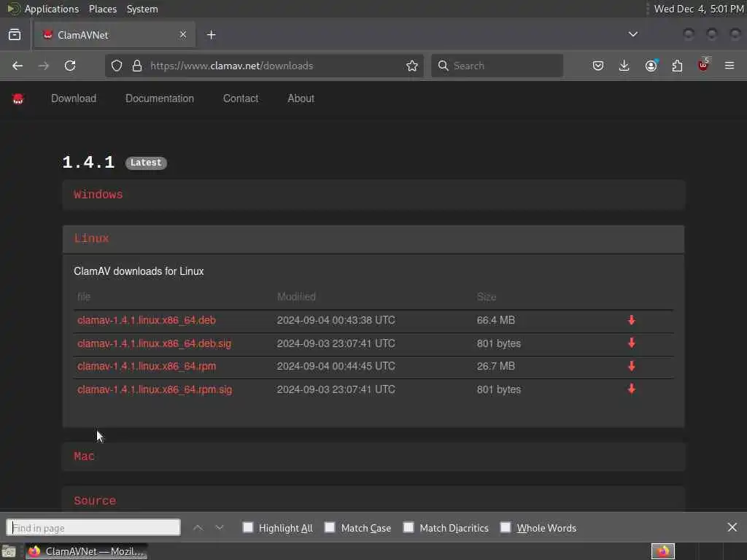Expand the Mac downloads section
Viewport: 747px width, 560px height.
[373, 456]
